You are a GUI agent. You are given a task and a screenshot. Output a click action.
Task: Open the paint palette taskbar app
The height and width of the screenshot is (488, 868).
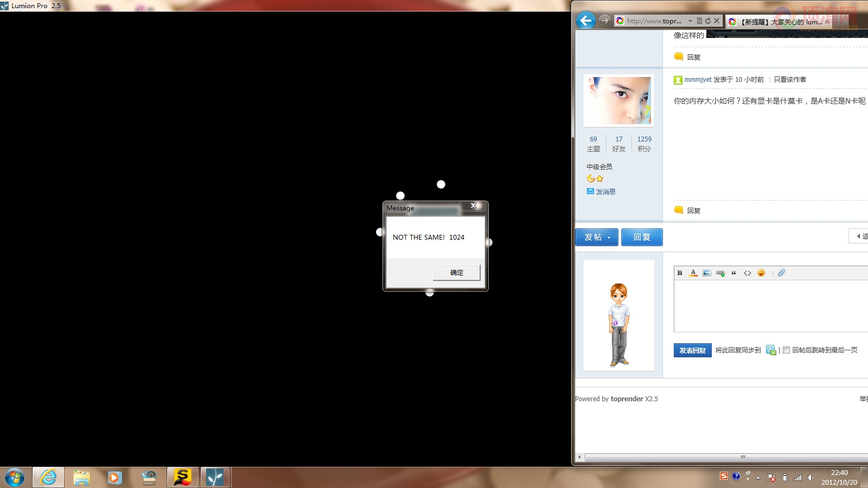tap(149, 477)
